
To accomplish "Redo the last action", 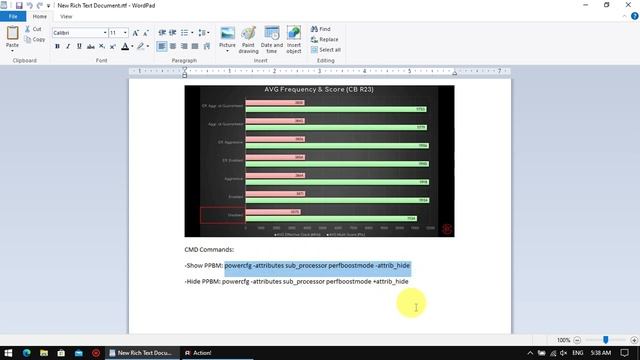I will (x=40, y=5).
